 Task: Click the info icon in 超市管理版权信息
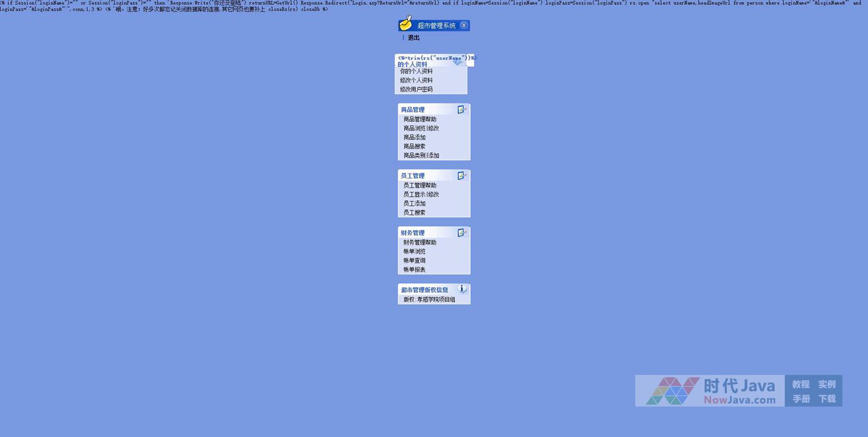[462, 289]
